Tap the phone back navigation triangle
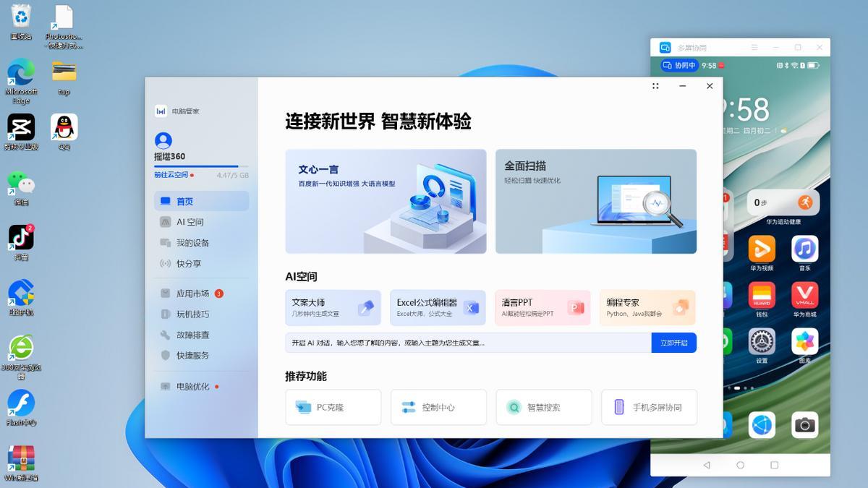Screen dimensions: 868x488 coord(707,465)
